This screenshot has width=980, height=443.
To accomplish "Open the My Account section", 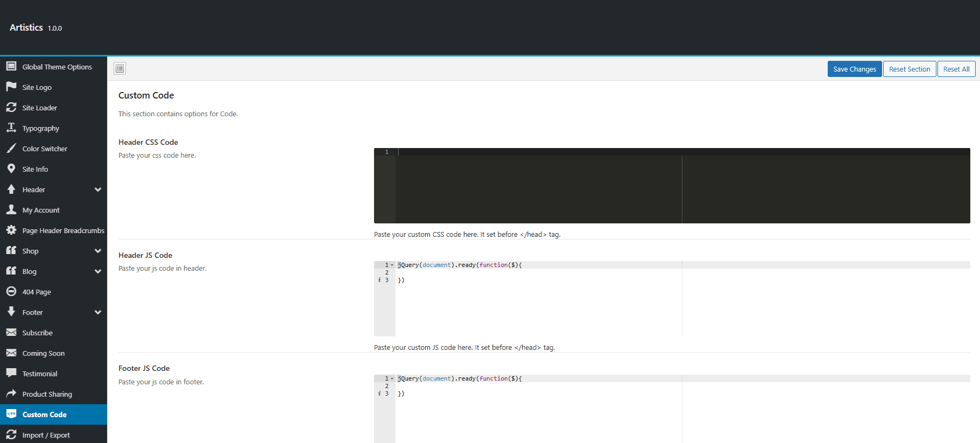I will [53, 210].
